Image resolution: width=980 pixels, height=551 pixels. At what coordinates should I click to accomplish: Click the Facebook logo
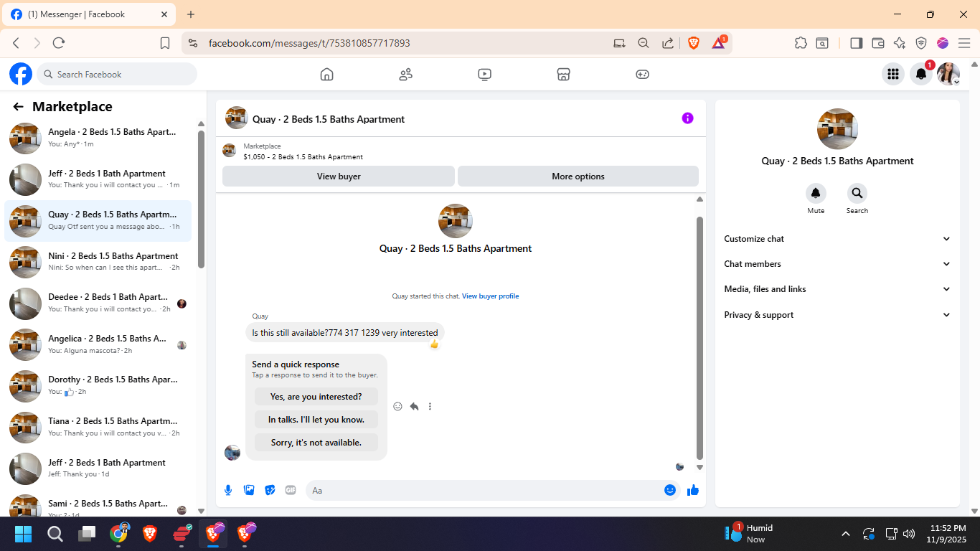[x=21, y=74]
